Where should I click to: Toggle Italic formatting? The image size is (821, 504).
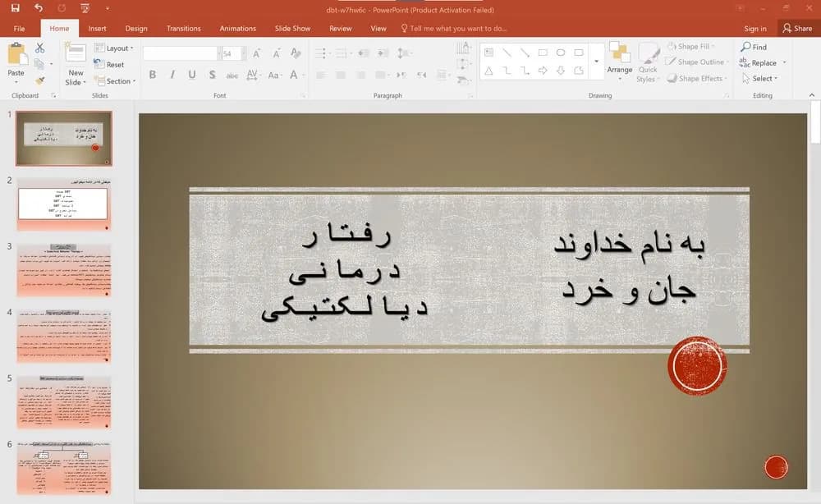click(172, 75)
